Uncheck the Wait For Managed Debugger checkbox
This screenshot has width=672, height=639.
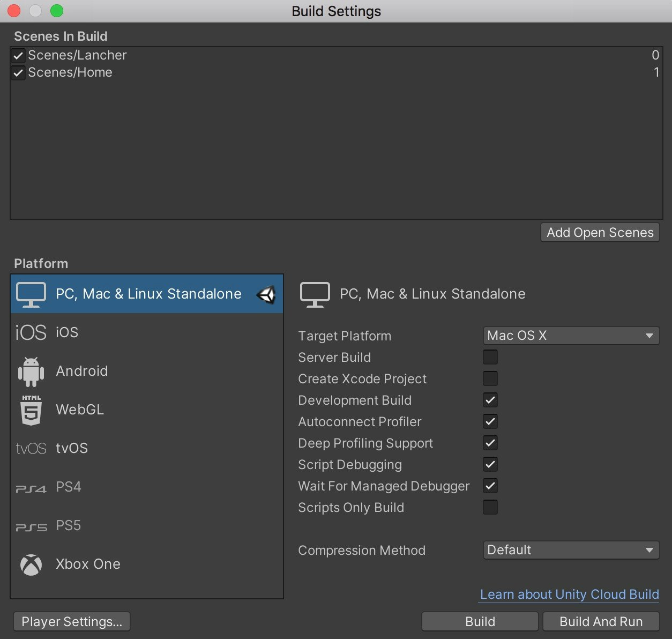pyautogui.click(x=490, y=486)
